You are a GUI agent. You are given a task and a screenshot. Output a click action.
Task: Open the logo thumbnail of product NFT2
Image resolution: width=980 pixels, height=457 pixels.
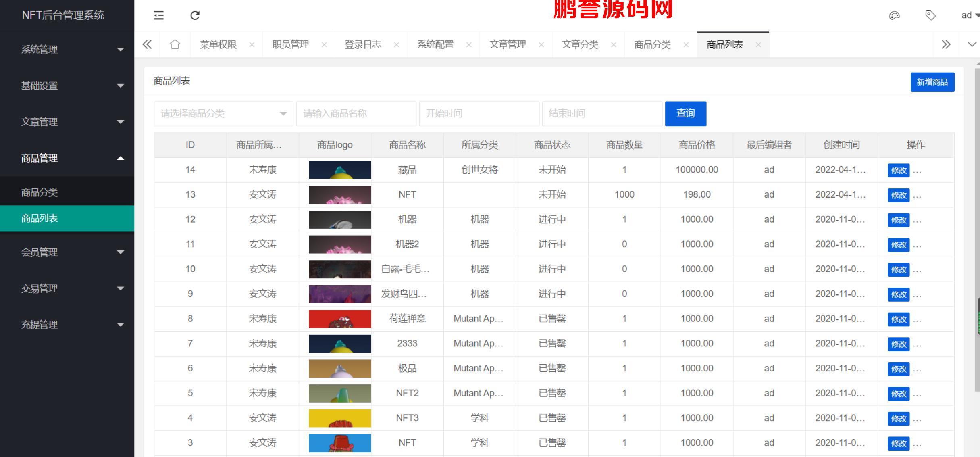coord(340,393)
